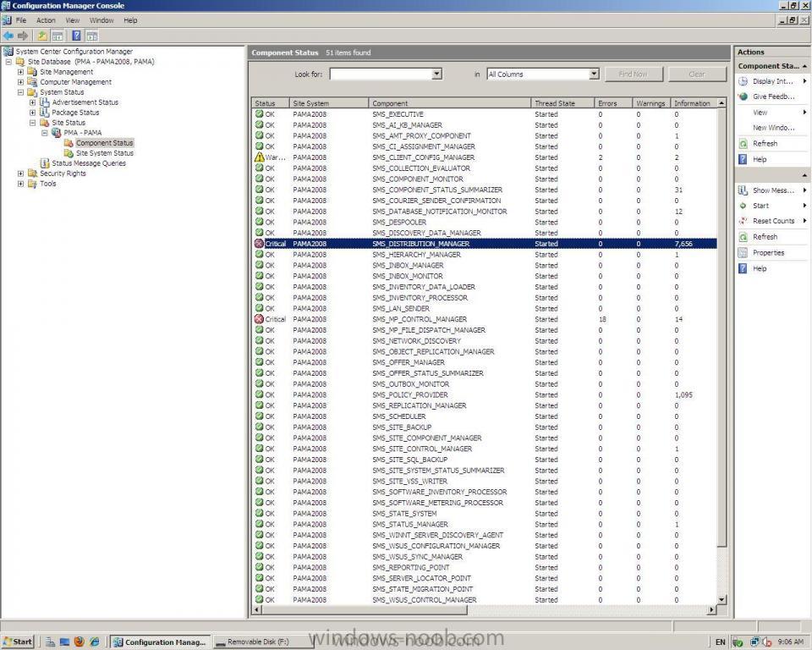Click the Windows Start button
Viewport: 812px width, 650px height.
pyautogui.click(x=18, y=642)
